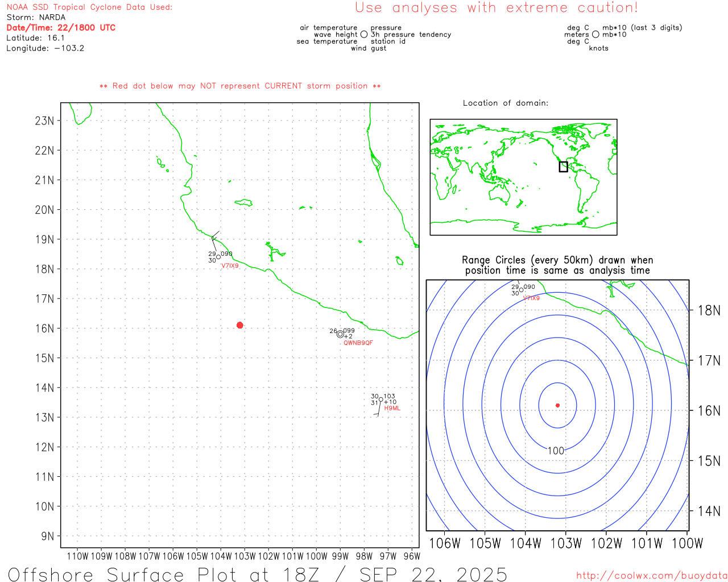
Task: Click the red 'Date/Time: 22/1800 UTC' text
Action: tap(61, 28)
